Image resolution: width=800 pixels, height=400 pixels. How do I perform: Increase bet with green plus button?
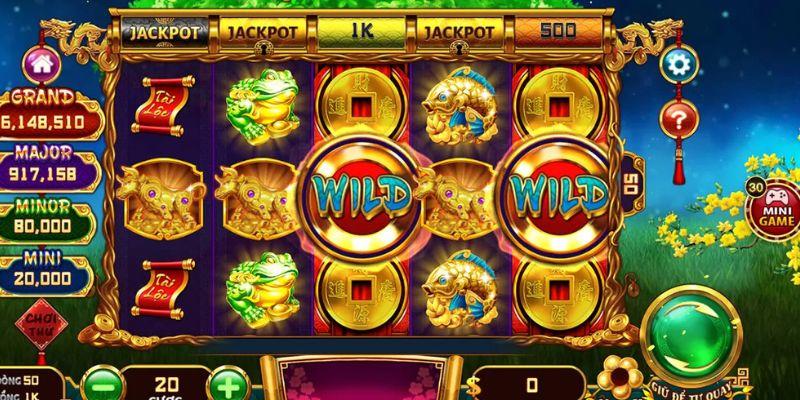(229, 386)
